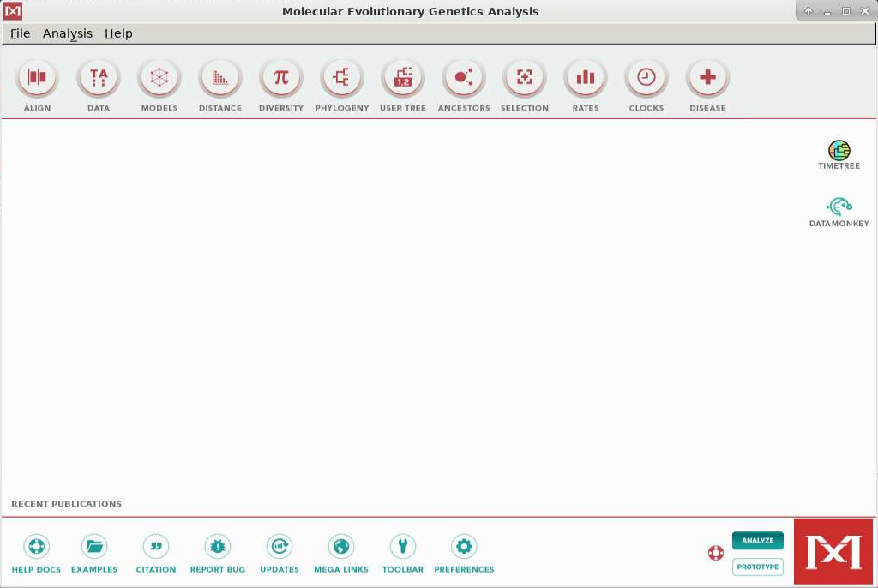This screenshot has width=878, height=588.
Task: Select the DISTANCE analysis icon
Action: (x=219, y=77)
